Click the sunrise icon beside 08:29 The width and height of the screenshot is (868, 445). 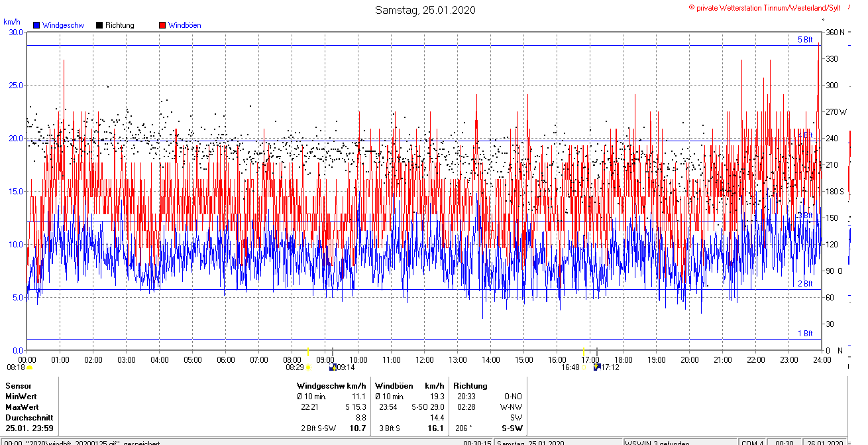pyautogui.click(x=308, y=367)
